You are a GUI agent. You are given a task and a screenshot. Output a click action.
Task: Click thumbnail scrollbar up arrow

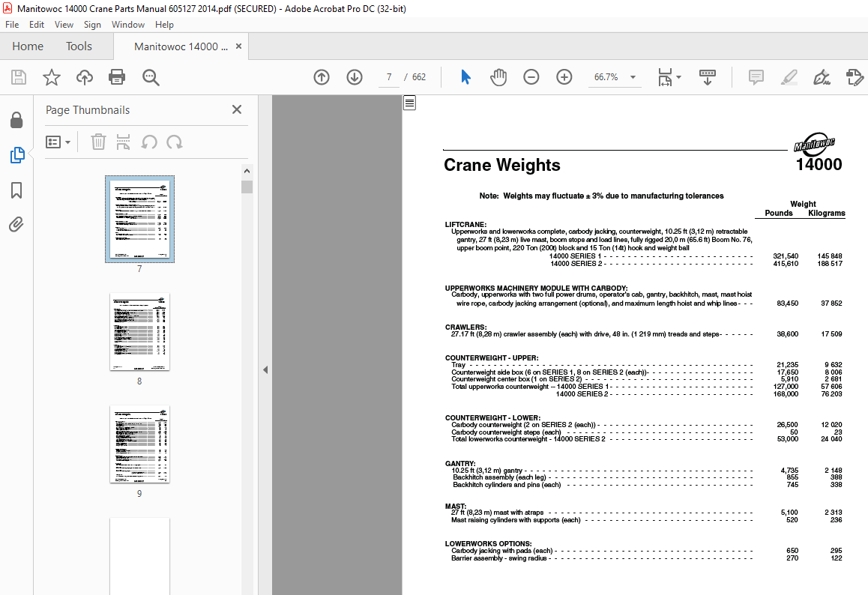point(247,171)
